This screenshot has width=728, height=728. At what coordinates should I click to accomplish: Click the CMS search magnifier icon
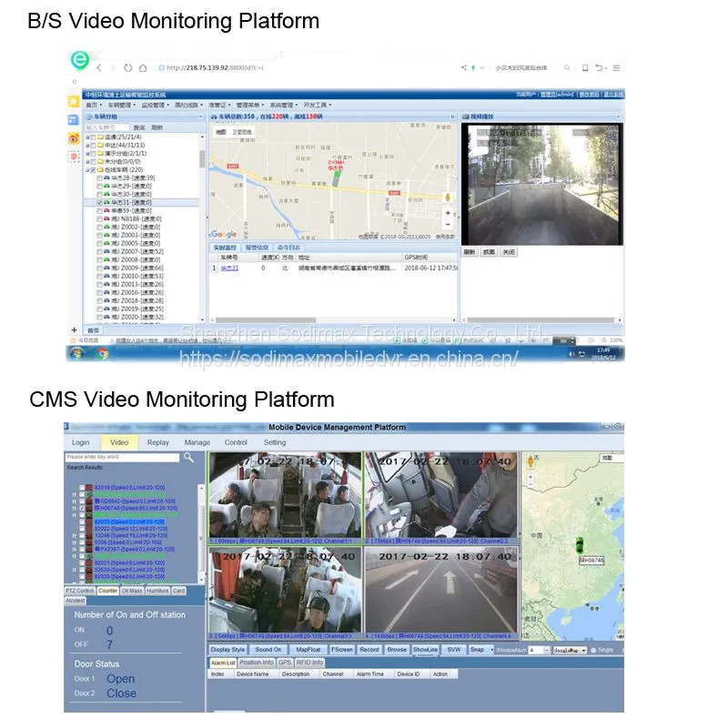[x=188, y=458]
